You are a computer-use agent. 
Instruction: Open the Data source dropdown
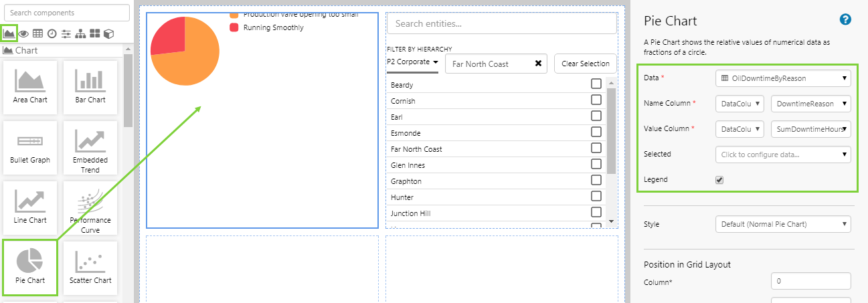click(783, 78)
